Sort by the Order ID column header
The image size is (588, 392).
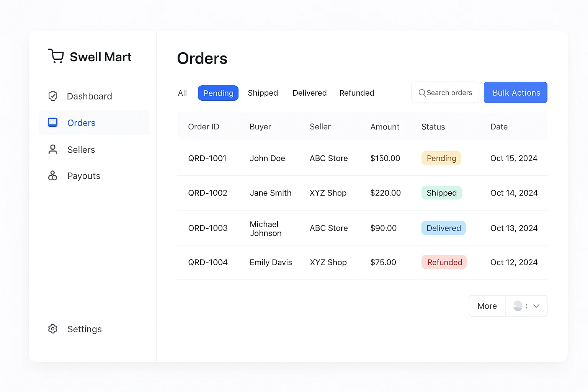pos(204,127)
